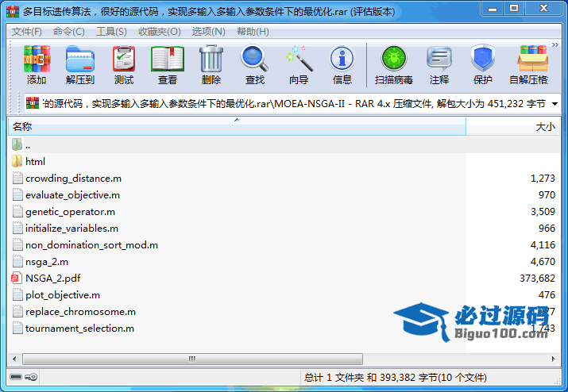Click the file icon of evaluate_objective.m
568x392 pixels.
tap(17, 194)
